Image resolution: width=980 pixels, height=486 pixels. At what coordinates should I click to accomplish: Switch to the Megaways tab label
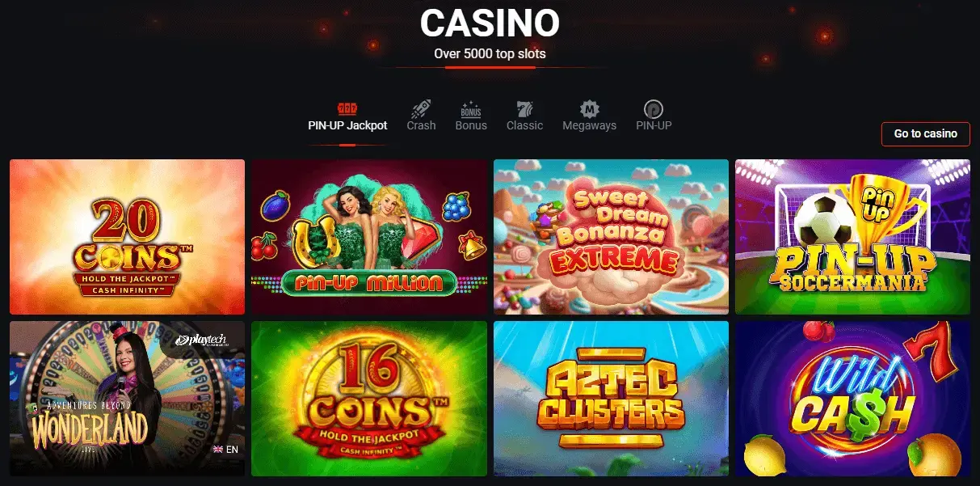(x=590, y=125)
